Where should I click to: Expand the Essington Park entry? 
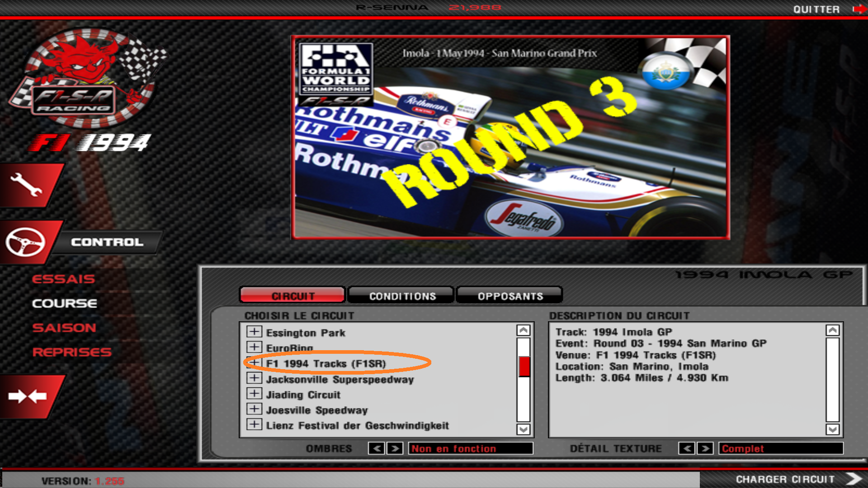[x=254, y=332]
